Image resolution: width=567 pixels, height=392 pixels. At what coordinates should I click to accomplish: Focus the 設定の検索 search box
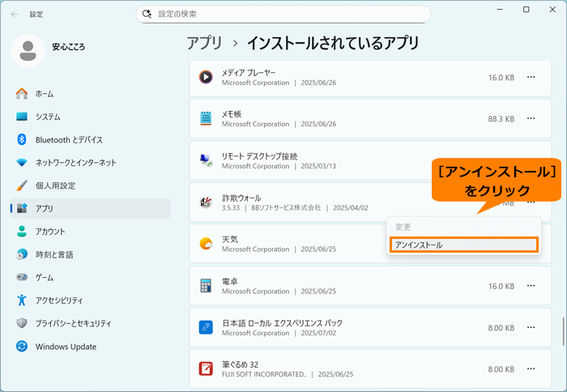283,14
